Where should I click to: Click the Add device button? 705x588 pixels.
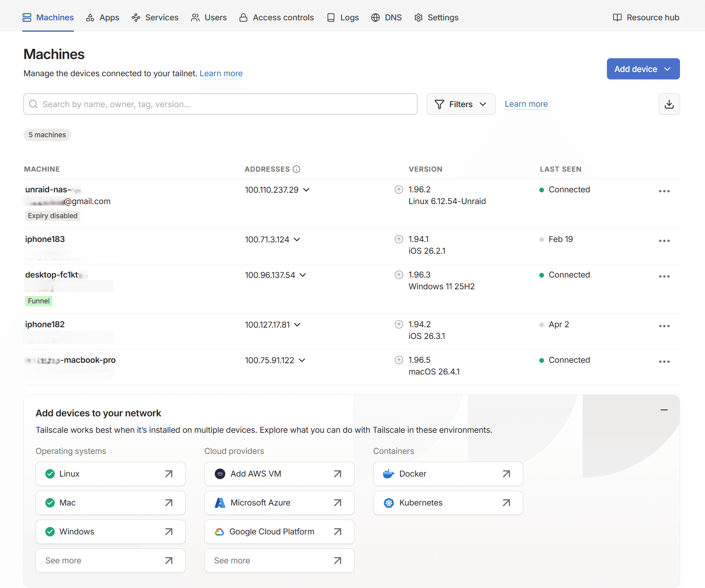[643, 69]
